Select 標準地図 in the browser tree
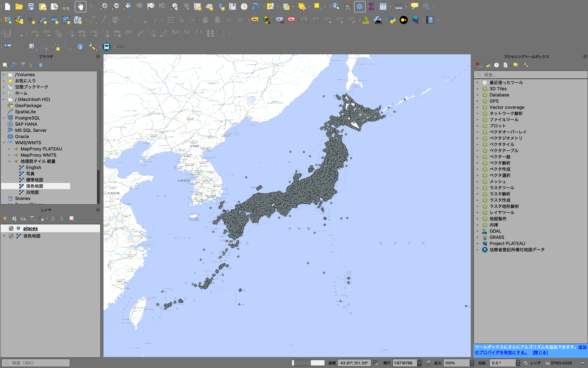 coord(35,180)
